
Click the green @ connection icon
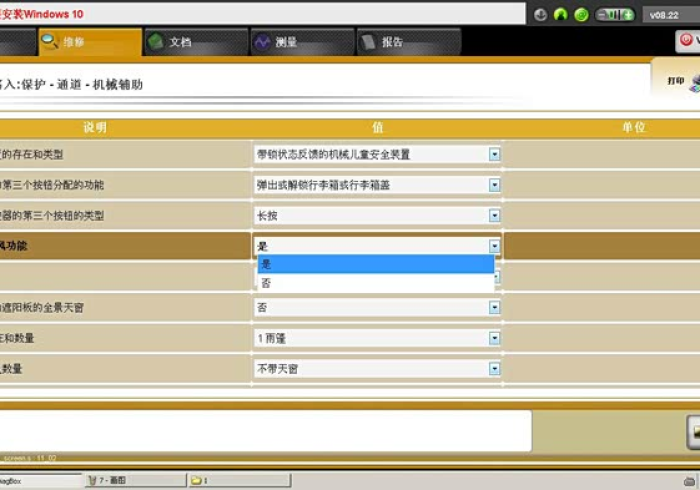point(580,15)
